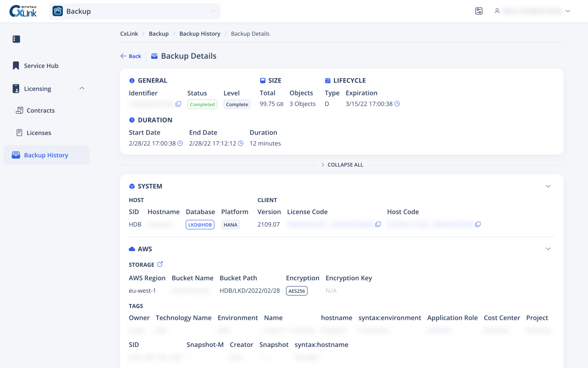This screenshot has width=588, height=368.
Task: Select Contracts in the sidebar
Action: 40,110
